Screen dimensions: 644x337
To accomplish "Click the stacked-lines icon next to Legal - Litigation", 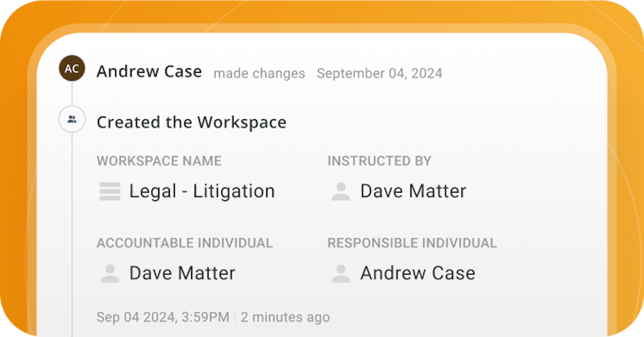I will click(x=110, y=191).
